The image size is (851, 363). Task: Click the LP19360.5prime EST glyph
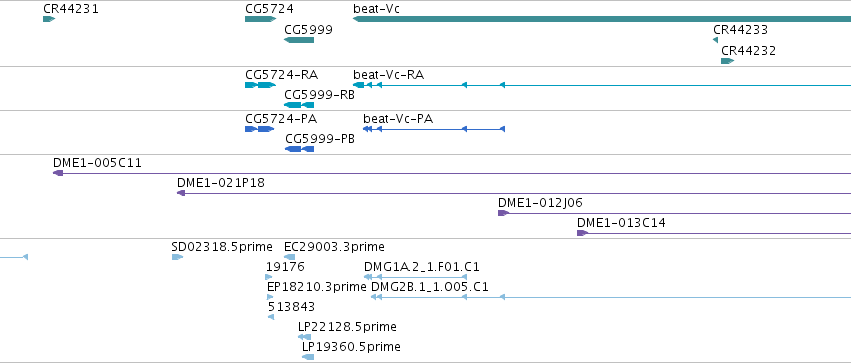coord(308,356)
